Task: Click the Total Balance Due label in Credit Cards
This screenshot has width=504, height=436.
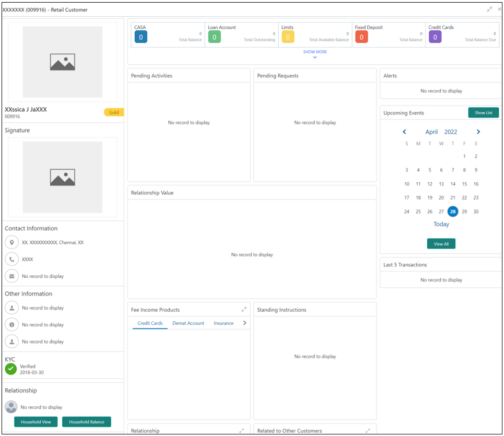Action: [480, 40]
